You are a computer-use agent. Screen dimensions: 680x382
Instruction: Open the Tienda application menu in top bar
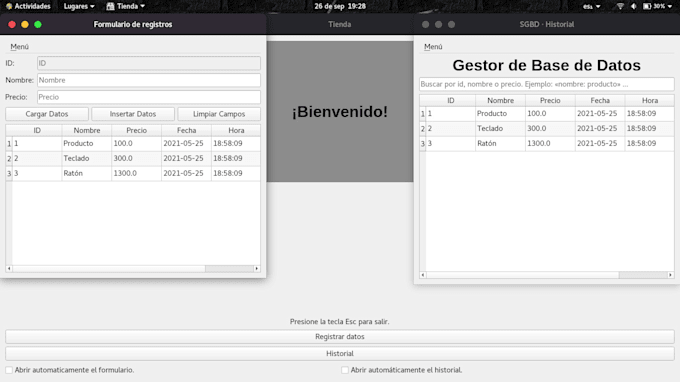(x=126, y=6)
